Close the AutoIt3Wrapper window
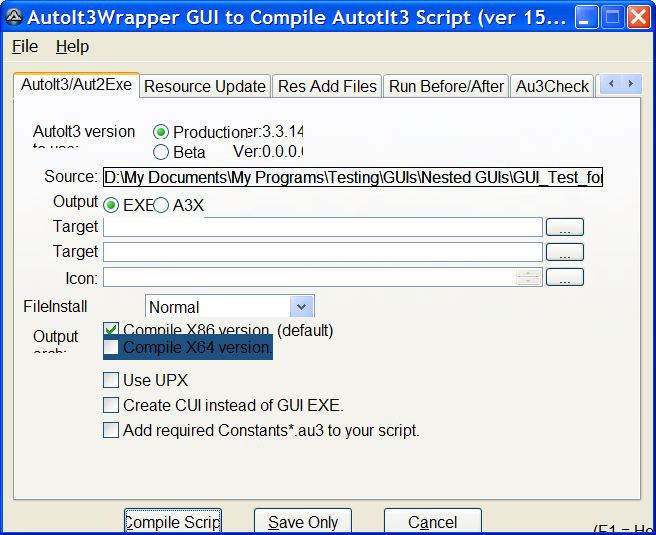Screen dimensions: 656x535 (639, 17)
